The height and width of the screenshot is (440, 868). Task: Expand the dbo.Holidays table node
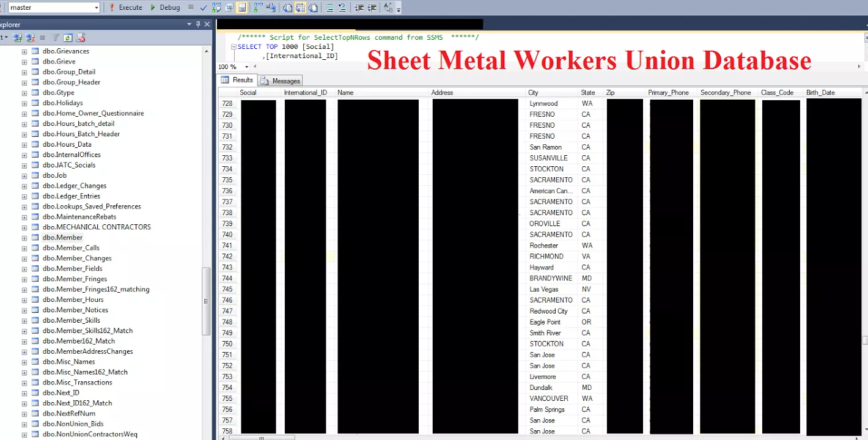(x=23, y=103)
